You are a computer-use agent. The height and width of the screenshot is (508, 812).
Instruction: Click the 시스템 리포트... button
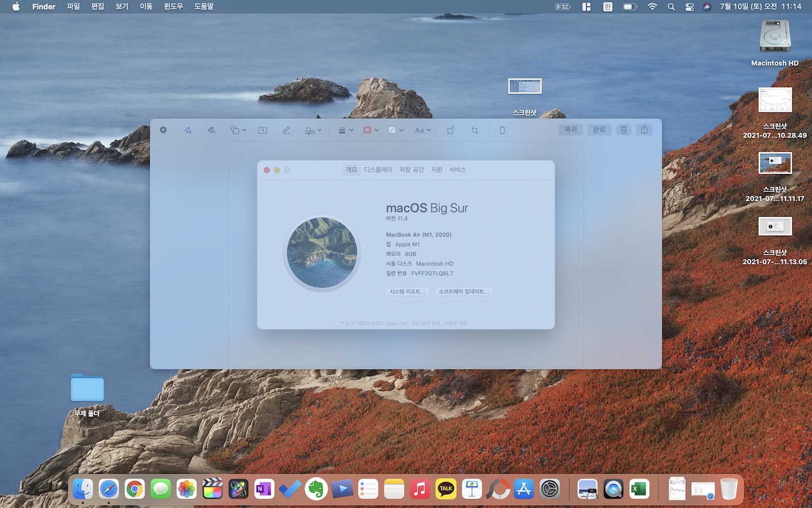(408, 291)
